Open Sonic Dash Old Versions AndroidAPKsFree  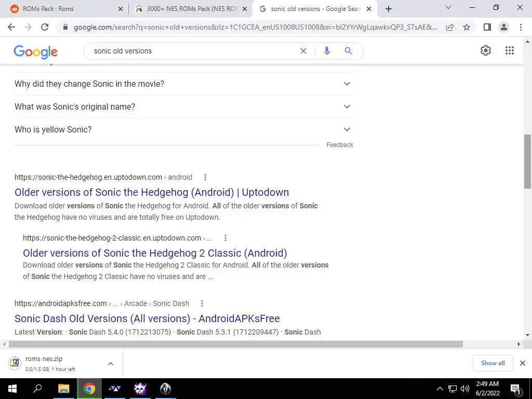coord(147,318)
